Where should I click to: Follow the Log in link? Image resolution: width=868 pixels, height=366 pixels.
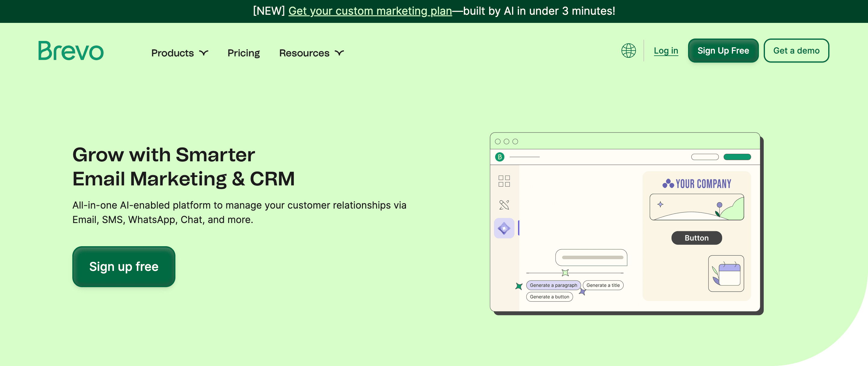666,51
